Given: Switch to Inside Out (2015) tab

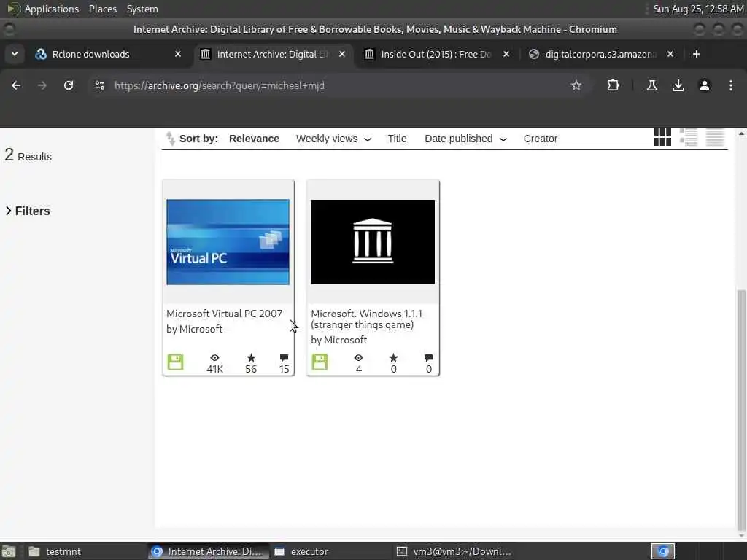Looking at the screenshot, I should pyautogui.click(x=436, y=54).
